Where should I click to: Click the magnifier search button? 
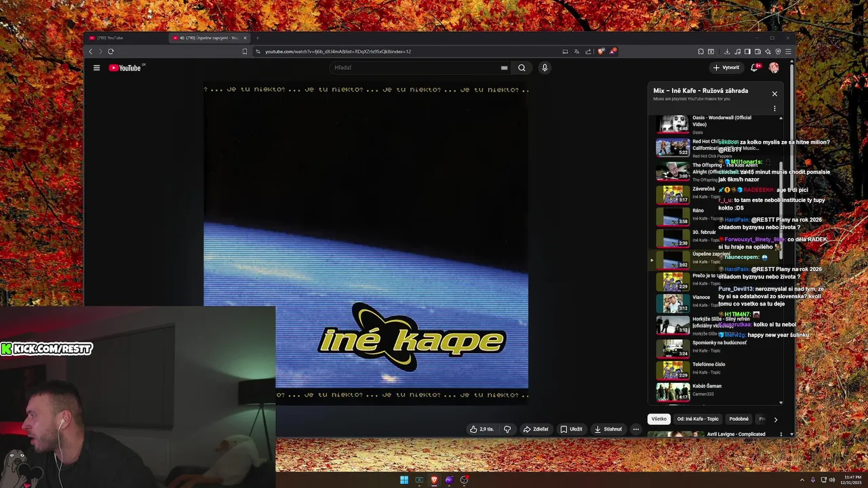(x=521, y=68)
